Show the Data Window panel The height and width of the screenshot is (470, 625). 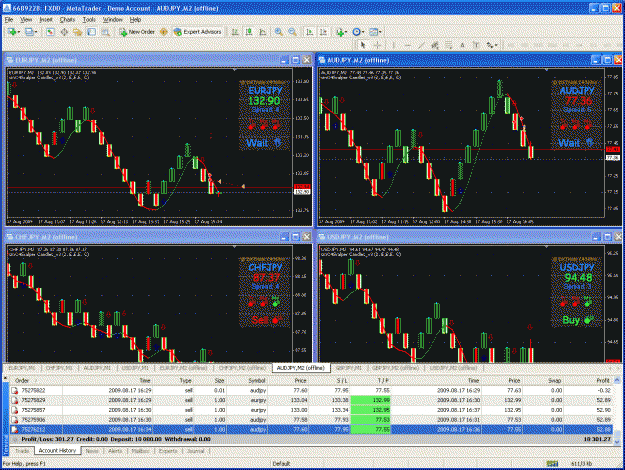[64, 32]
